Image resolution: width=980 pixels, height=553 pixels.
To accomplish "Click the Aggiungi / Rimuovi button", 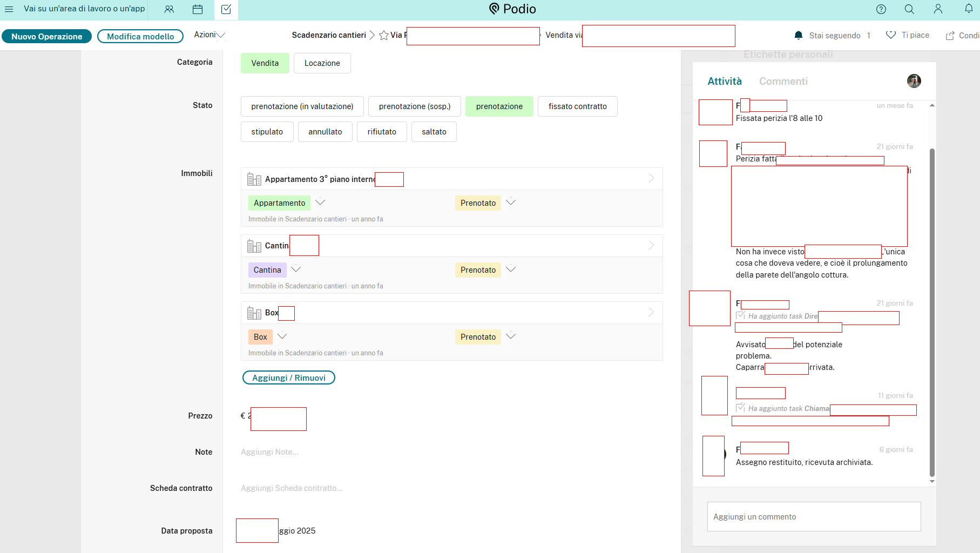I will pyautogui.click(x=288, y=378).
